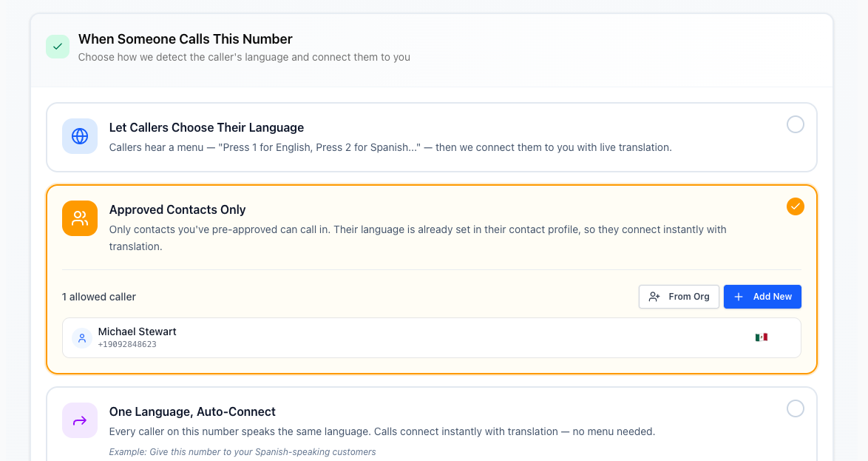Click the Let Callers Choose Their Language title
This screenshot has height=461, width=868.
pyautogui.click(x=206, y=127)
